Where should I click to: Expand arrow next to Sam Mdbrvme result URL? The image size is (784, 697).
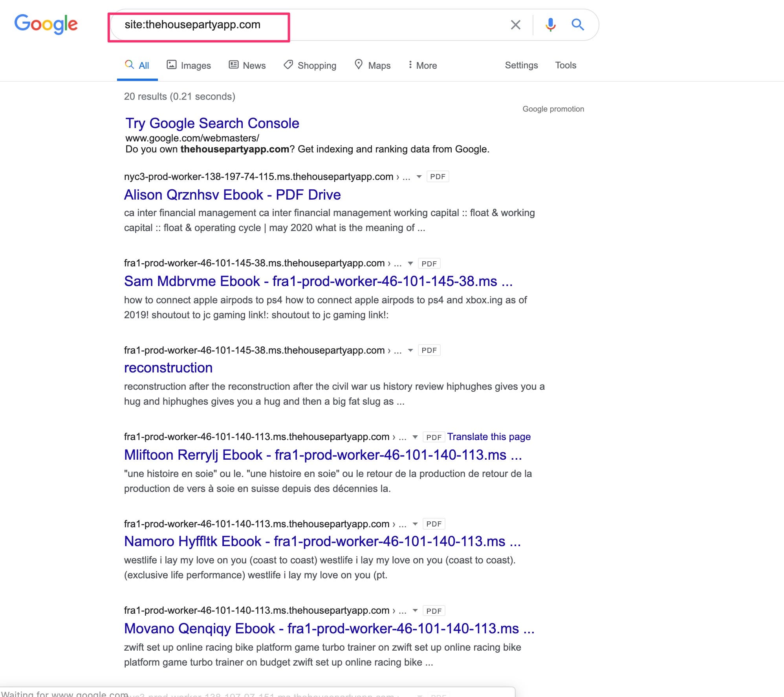tap(410, 263)
